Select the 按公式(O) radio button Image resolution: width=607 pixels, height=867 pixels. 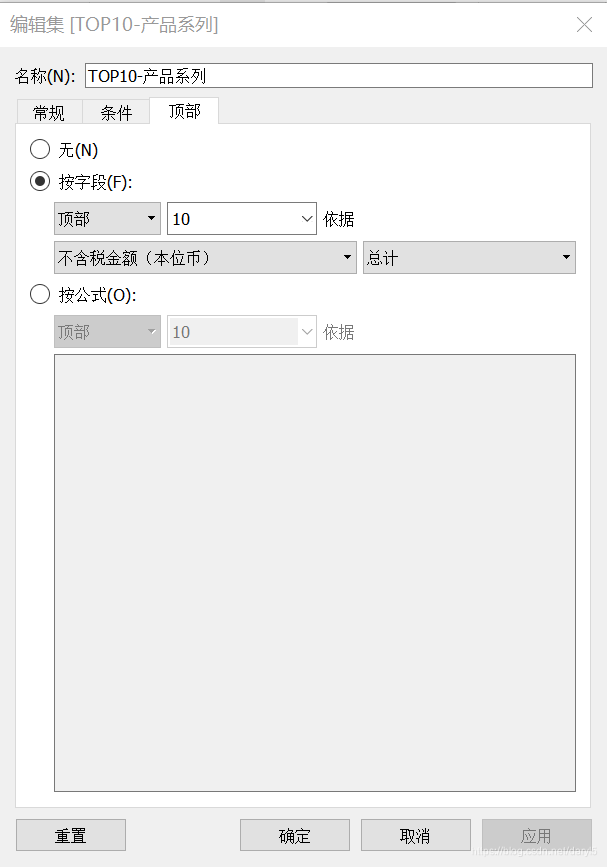pyautogui.click(x=40, y=293)
